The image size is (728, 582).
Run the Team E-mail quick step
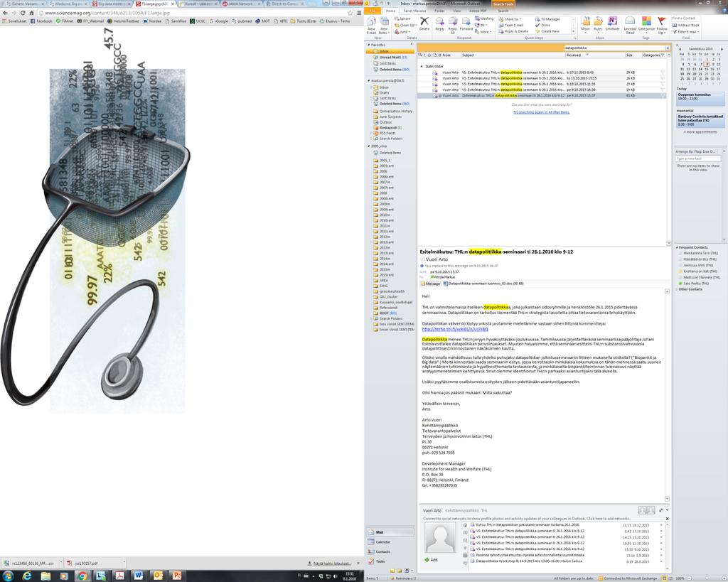click(x=510, y=25)
